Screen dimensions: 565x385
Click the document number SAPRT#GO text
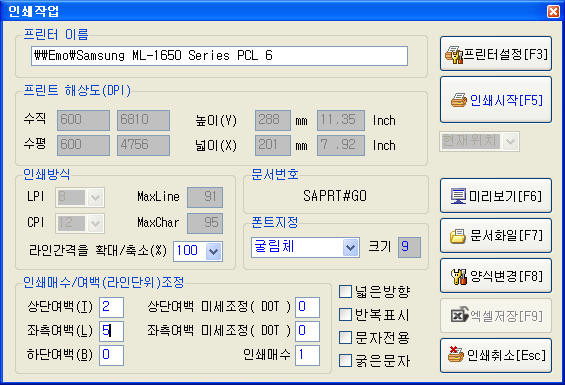(x=335, y=196)
